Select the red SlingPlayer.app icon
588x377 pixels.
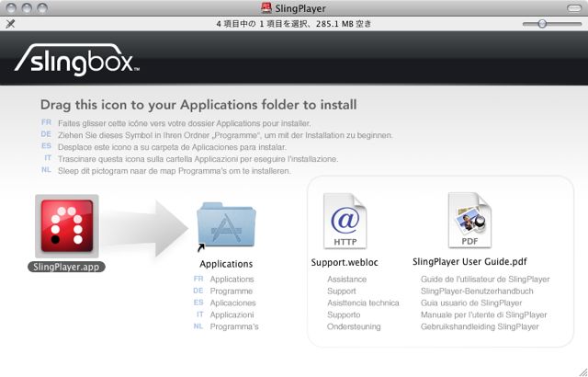(67, 226)
